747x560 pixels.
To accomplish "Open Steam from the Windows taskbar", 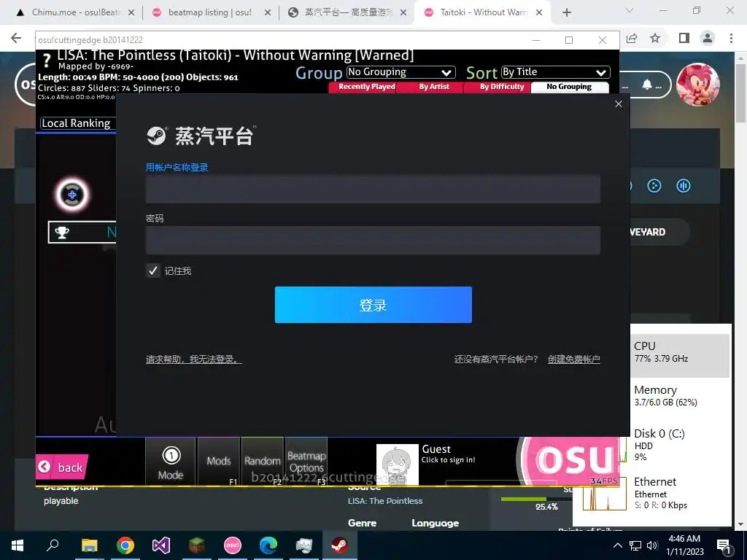I will [x=339, y=545].
